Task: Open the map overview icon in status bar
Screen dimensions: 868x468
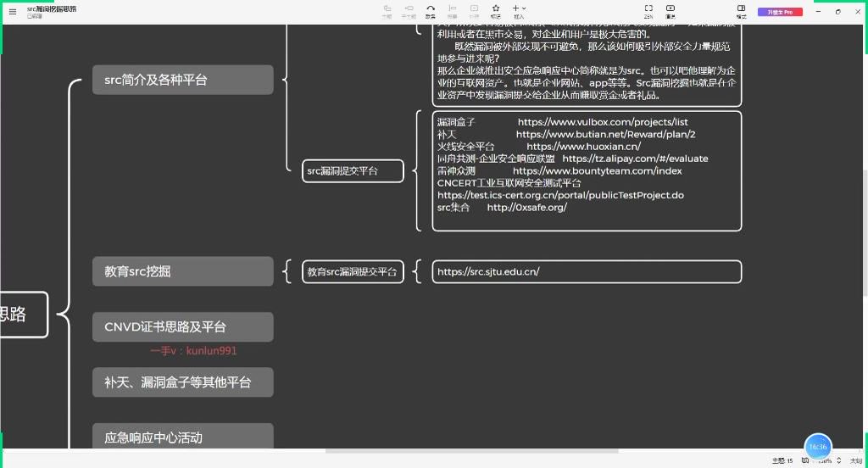Action: point(805,460)
